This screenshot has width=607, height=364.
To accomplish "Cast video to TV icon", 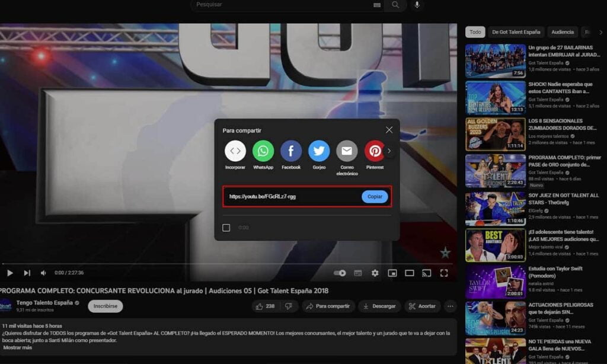I will pyautogui.click(x=427, y=273).
